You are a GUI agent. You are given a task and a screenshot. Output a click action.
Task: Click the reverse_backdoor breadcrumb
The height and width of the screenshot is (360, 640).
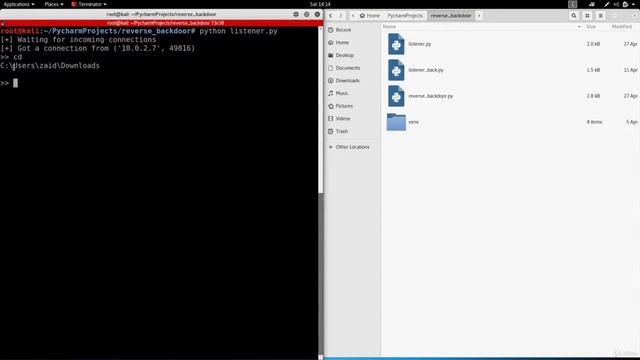451,16
